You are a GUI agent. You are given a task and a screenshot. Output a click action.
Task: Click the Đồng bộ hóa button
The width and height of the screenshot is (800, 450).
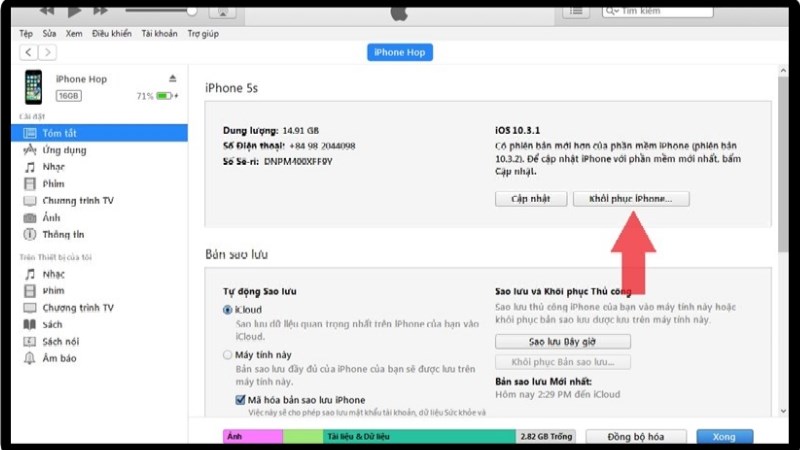[x=636, y=437]
